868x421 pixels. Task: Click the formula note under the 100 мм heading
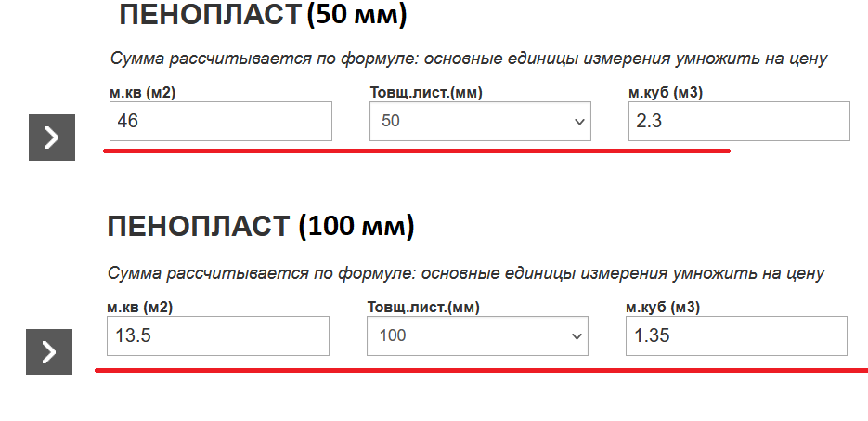(x=466, y=273)
